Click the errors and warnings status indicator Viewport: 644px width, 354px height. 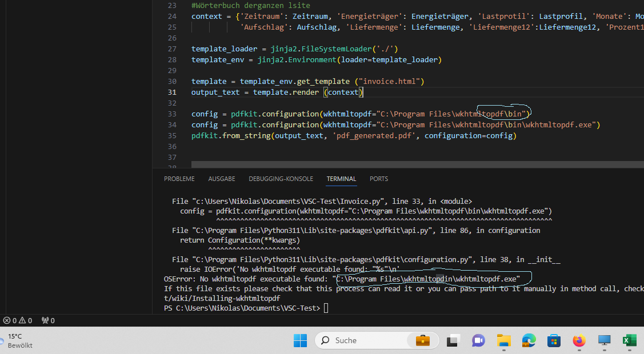pos(18,320)
